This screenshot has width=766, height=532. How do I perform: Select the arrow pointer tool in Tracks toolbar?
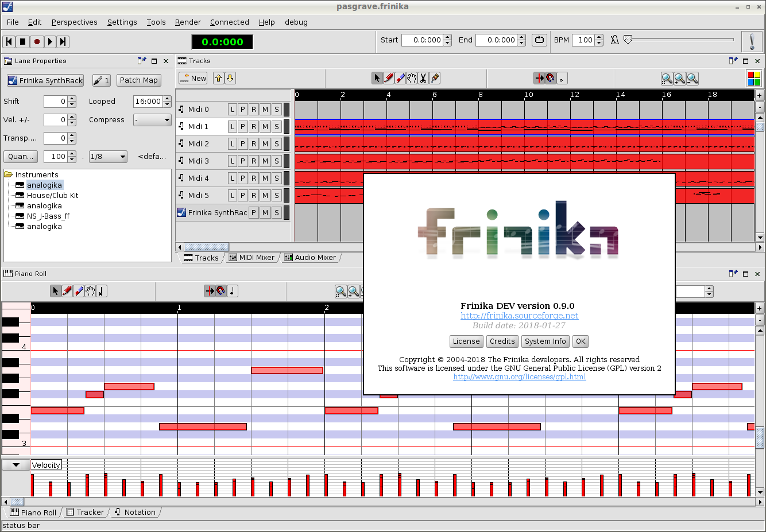coord(377,78)
